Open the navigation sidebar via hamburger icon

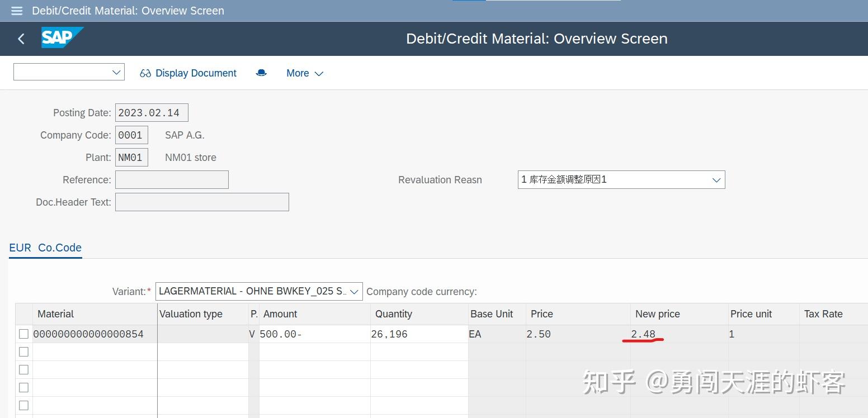(16, 11)
